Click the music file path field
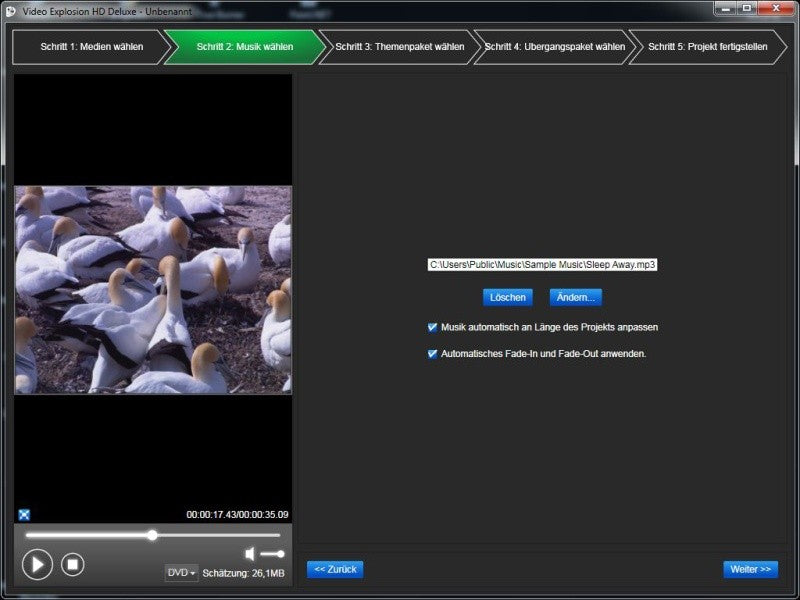Image resolution: width=800 pixels, height=600 pixels. (x=542, y=265)
